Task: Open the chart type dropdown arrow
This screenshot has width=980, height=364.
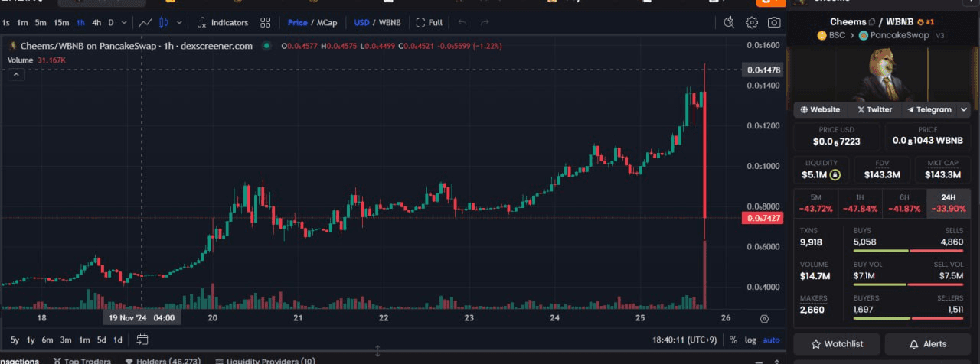Action: coord(180,23)
